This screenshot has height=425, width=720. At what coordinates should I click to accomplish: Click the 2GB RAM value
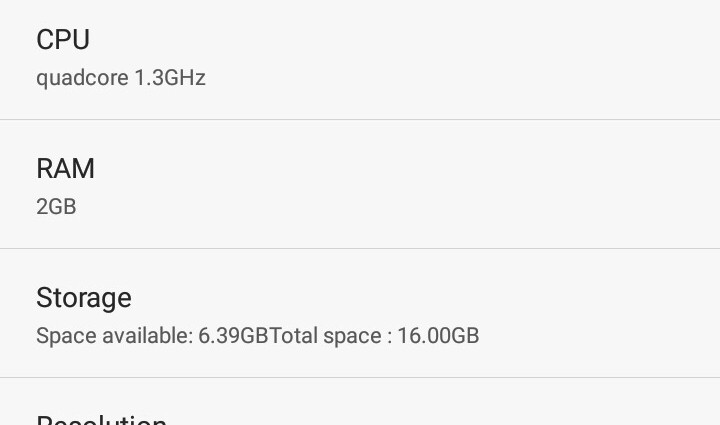click(56, 207)
